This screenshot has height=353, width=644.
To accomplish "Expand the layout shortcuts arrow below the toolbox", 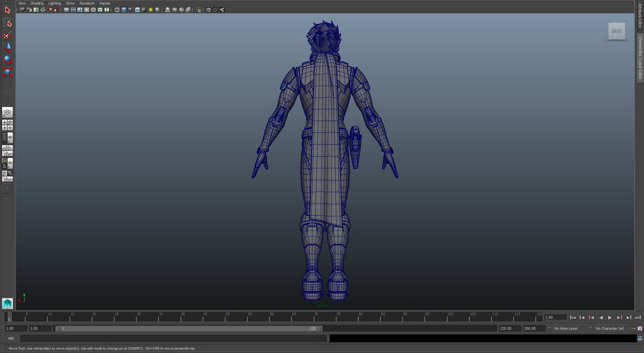I will coord(7,188).
